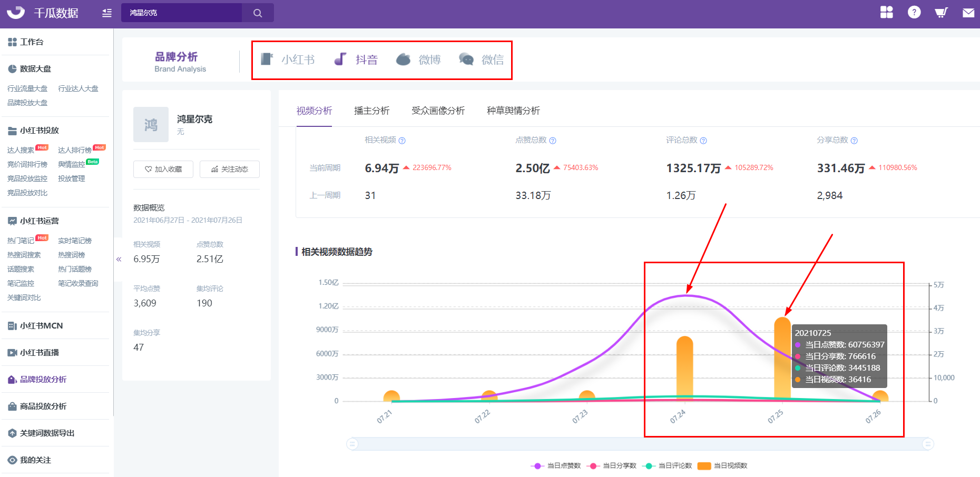Click the 品牌投放分析 bag icon

click(12, 380)
